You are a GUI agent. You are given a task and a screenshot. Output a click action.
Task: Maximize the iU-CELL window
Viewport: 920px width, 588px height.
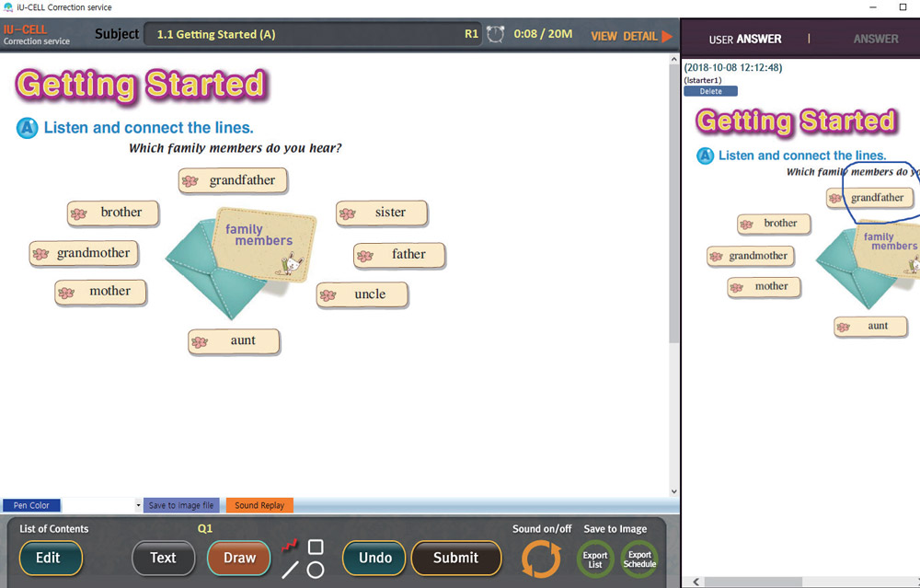903,7
